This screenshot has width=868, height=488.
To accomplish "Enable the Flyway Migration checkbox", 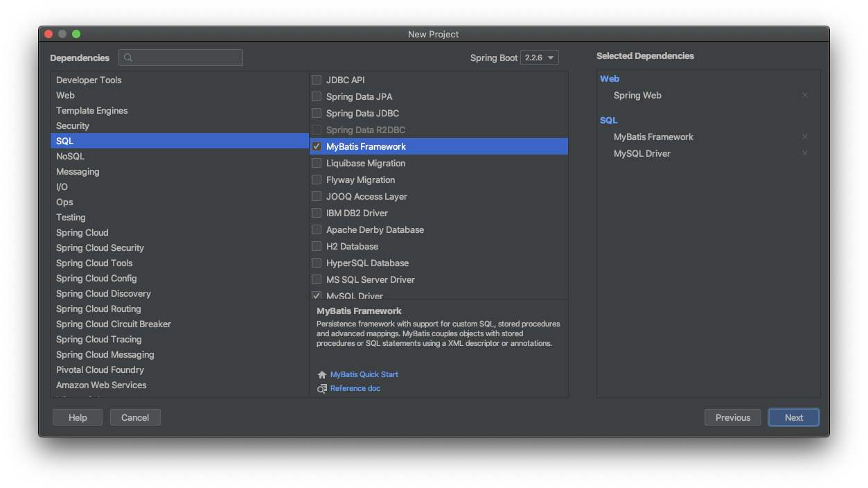I will pyautogui.click(x=317, y=180).
